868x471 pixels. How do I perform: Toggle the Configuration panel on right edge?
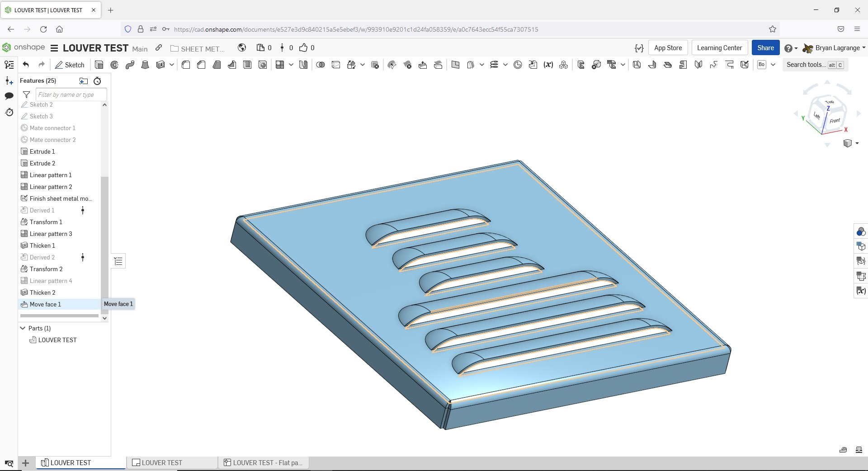[861, 246]
